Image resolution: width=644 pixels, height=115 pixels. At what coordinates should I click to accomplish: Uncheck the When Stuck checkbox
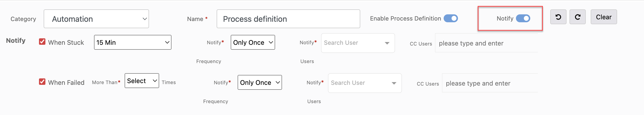tap(42, 42)
